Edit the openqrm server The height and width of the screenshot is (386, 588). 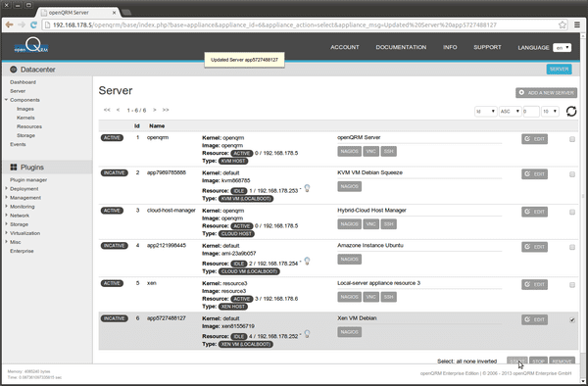[534, 139]
